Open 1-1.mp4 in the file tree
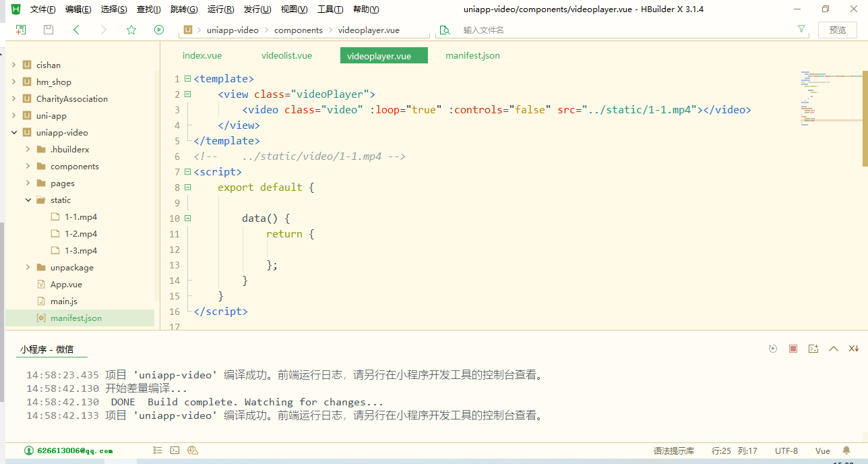 click(x=80, y=217)
